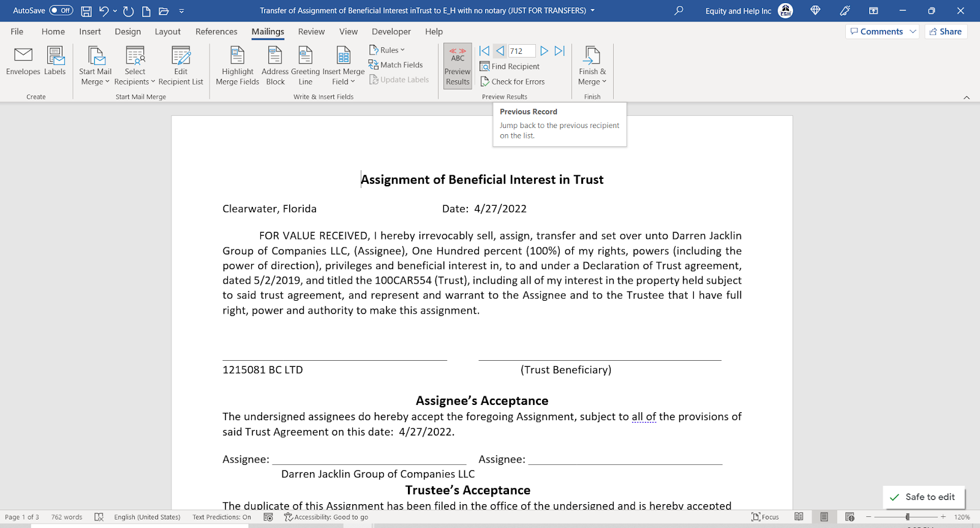Switch to the References tab

coord(216,31)
